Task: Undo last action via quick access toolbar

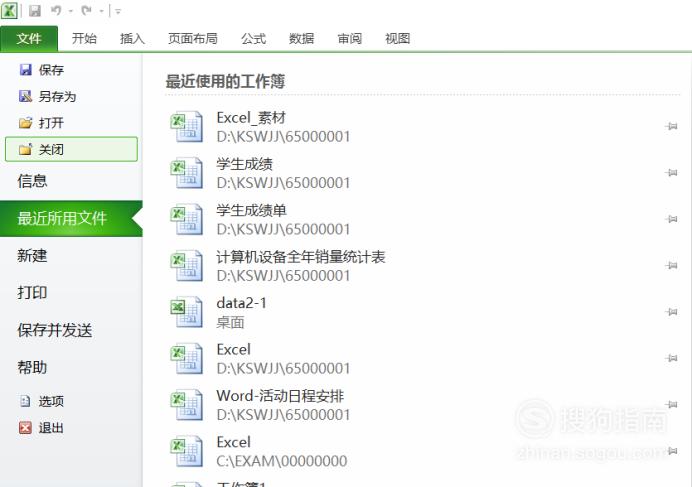Action: [x=56, y=11]
